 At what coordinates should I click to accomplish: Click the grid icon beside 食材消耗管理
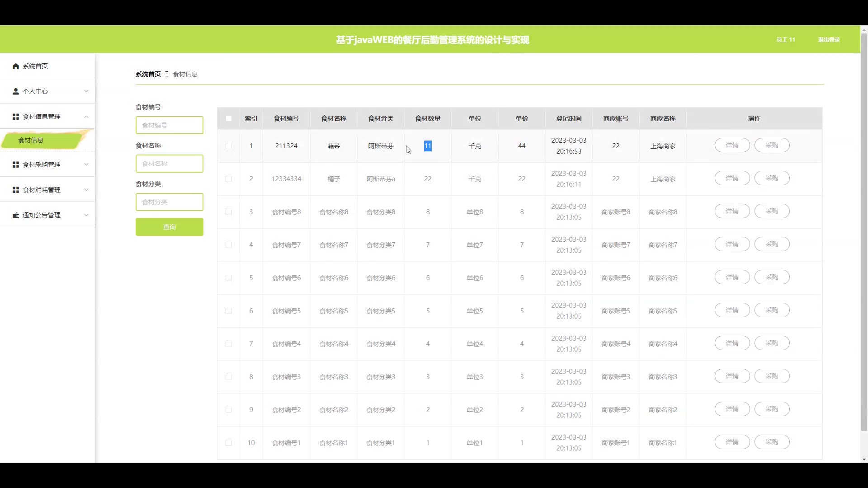(x=16, y=190)
